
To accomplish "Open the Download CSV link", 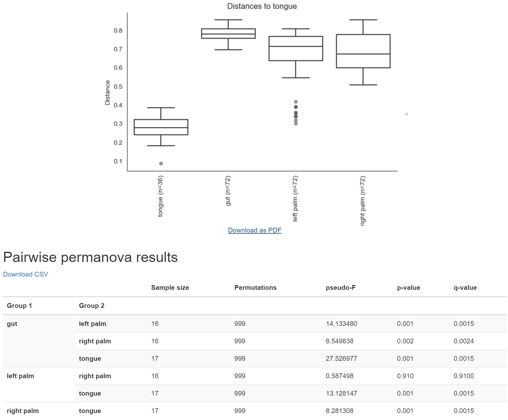I will pos(26,274).
